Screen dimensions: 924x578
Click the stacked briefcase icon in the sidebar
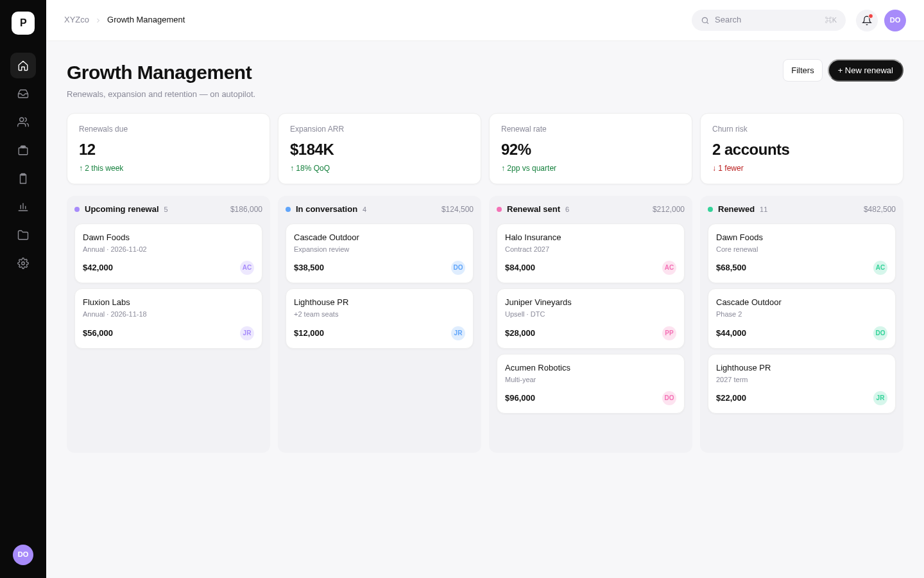pos(23,150)
